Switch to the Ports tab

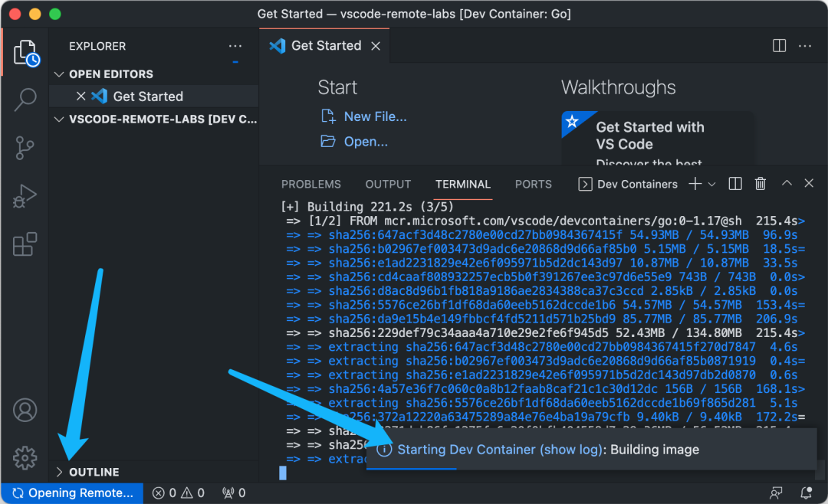click(534, 184)
